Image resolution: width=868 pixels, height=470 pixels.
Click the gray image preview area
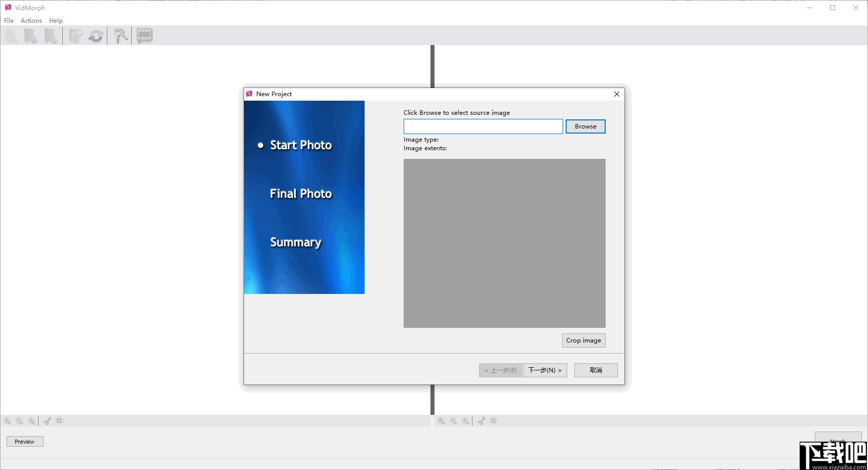(x=504, y=243)
